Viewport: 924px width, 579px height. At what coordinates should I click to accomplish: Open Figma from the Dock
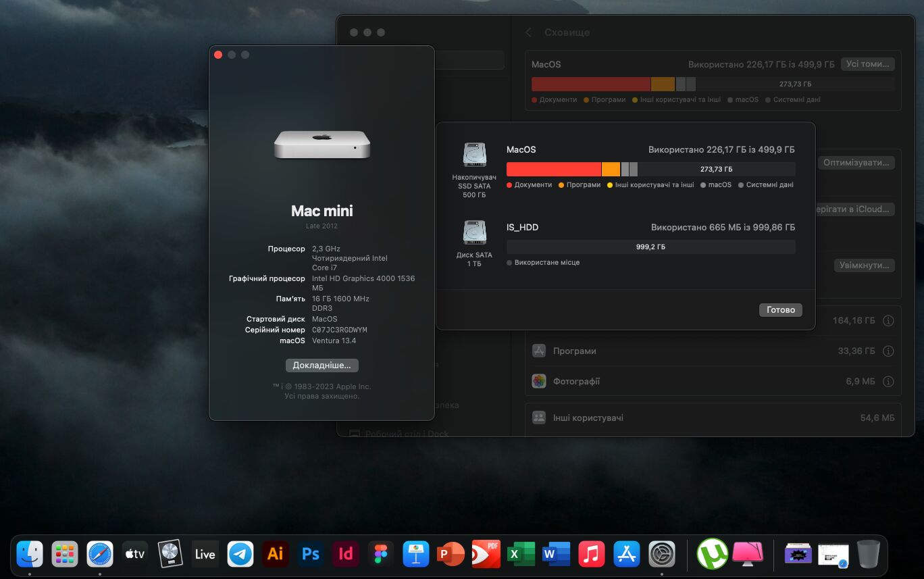click(380, 553)
